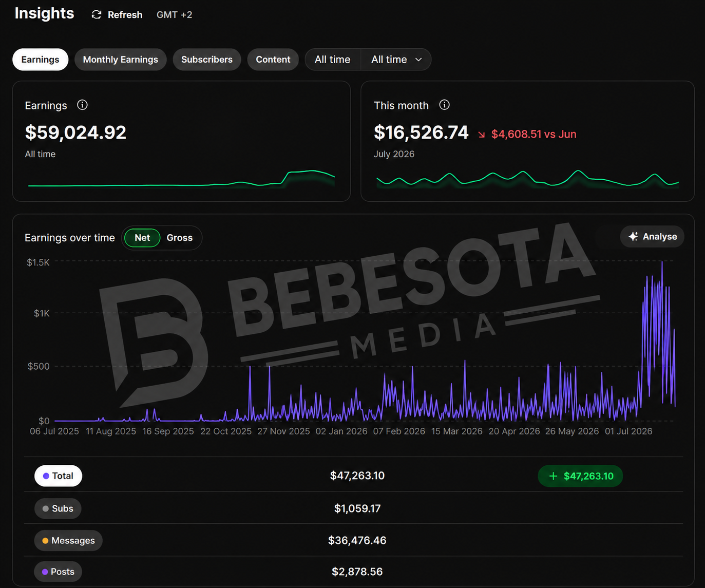705x588 pixels.
Task: Click the 01 Jul 2026 axis label
Action: pyautogui.click(x=628, y=431)
